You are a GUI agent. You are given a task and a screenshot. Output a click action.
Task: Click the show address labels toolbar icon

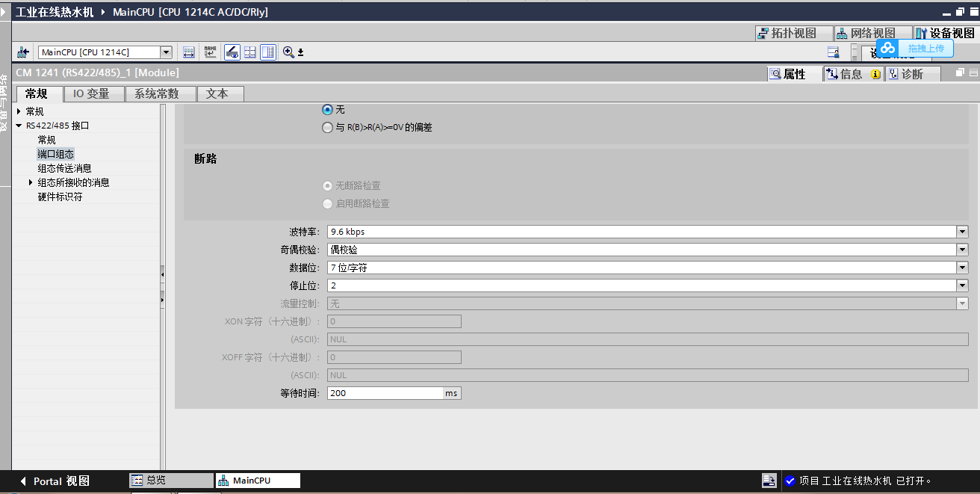click(189, 52)
